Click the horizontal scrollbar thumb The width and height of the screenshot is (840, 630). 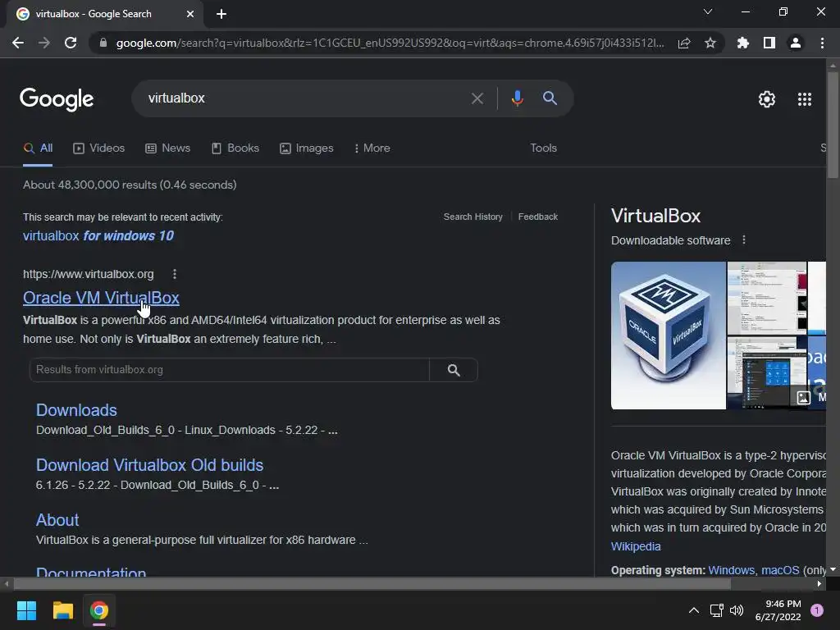(372, 584)
